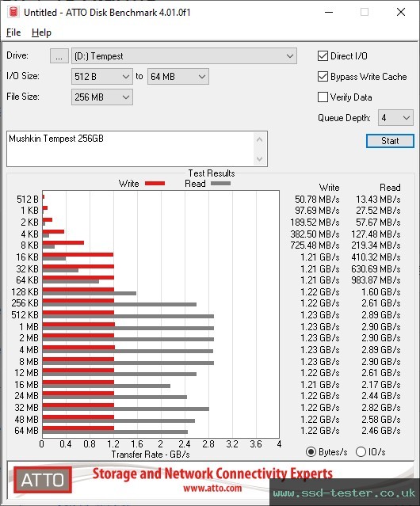This screenshot has width=420, height=506.
Task: Close the ATTO Disk Benchmark window
Action: tap(401, 12)
